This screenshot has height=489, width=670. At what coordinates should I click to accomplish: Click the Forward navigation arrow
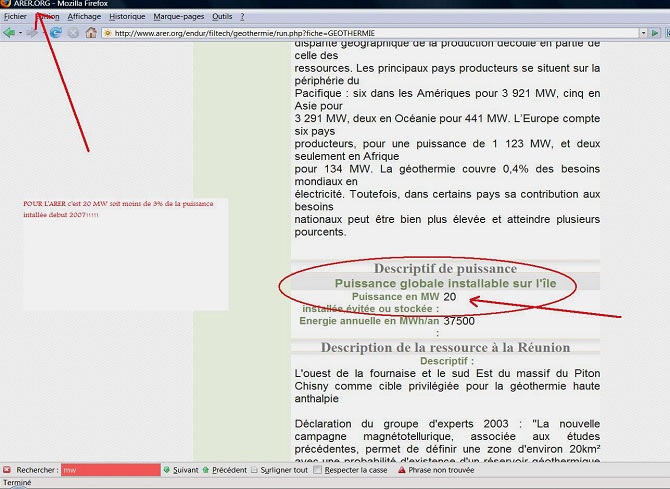click(x=33, y=33)
